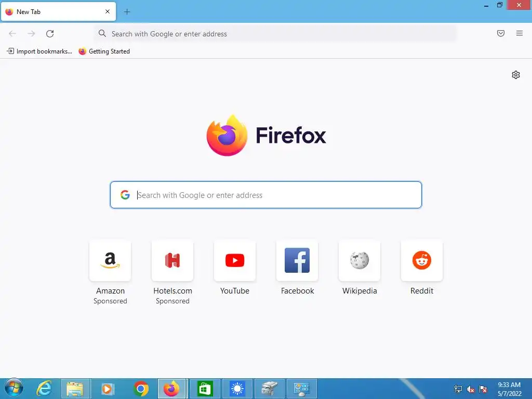This screenshot has width=532, height=399.
Task: Click the muted volume tray icon
Action: point(471,389)
